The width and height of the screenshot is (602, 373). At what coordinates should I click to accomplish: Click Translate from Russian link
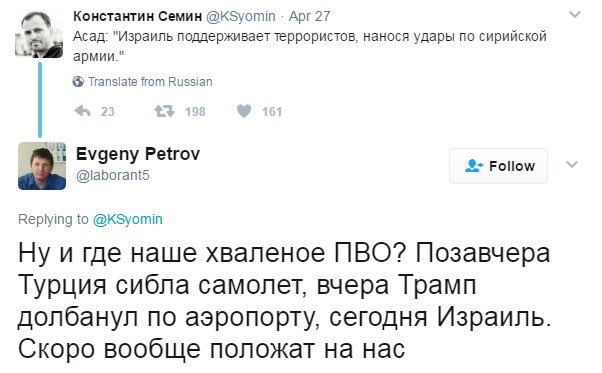(150, 82)
